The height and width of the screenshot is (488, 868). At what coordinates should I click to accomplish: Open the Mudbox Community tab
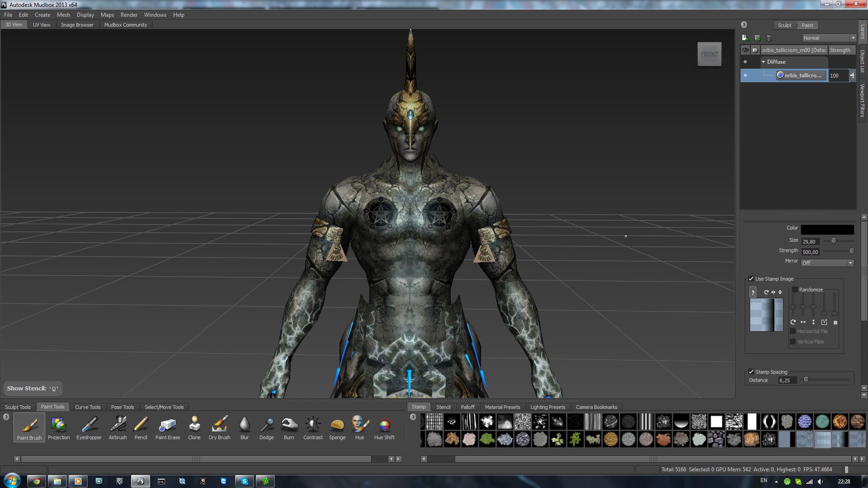pyautogui.click(x=126, y=25)
